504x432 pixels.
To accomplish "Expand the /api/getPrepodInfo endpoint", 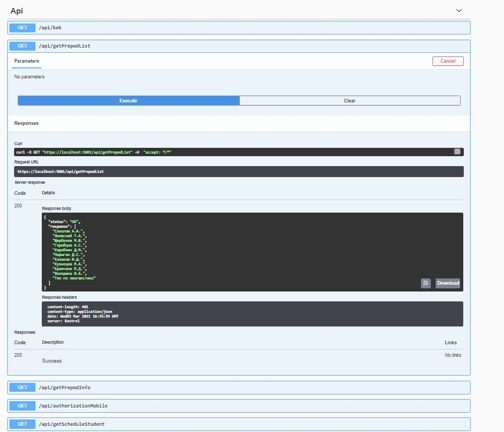I will [235, 387].
